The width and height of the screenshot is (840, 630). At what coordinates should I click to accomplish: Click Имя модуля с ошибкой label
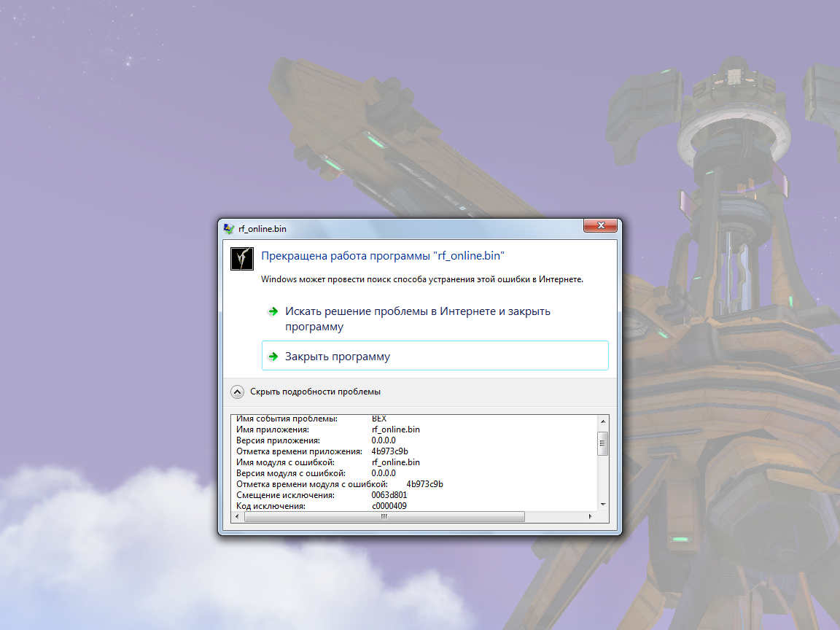point(286,462)
